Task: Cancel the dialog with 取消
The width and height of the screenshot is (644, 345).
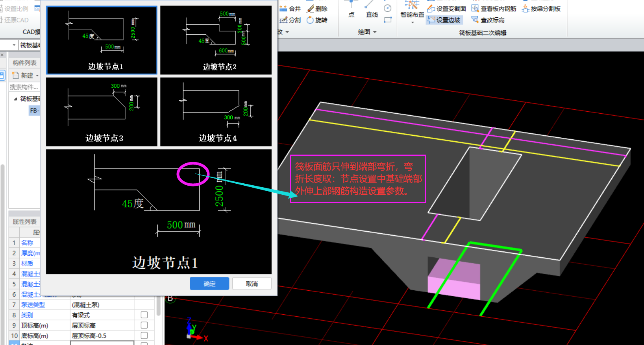Action: (252, 284)
